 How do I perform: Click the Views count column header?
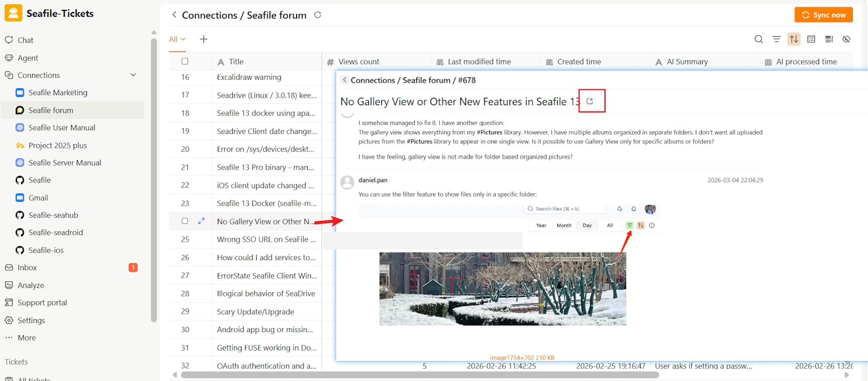coord(376,61)
